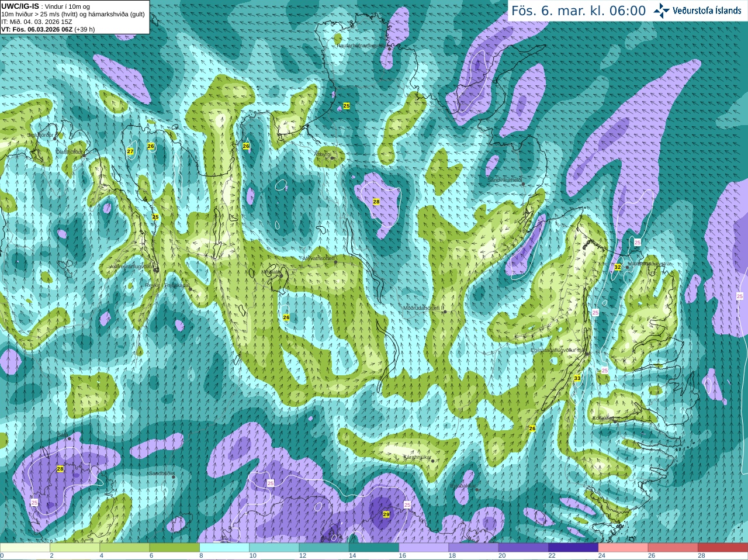This screenshot has height=560, width=748.
Task: Click the Sandvíkurheiði station label
Action: 505,180
